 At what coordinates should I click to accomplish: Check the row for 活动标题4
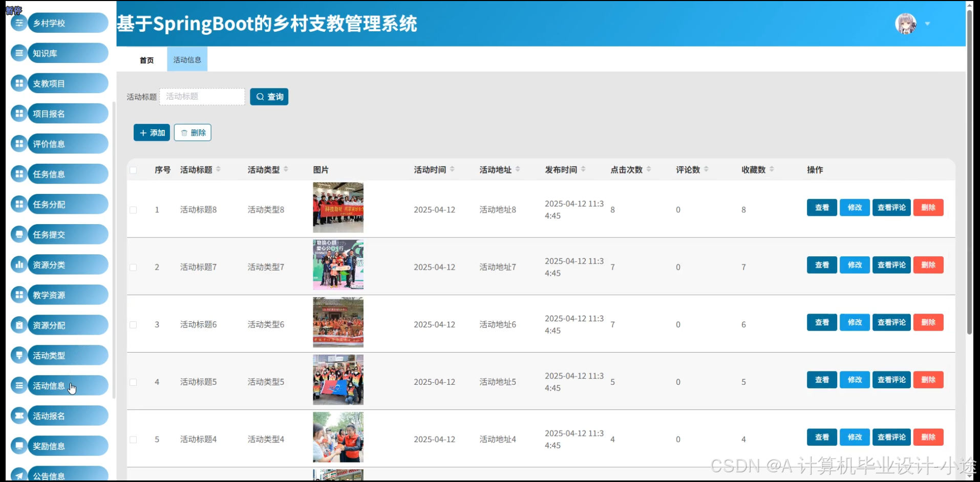click(x=133, y=439)
